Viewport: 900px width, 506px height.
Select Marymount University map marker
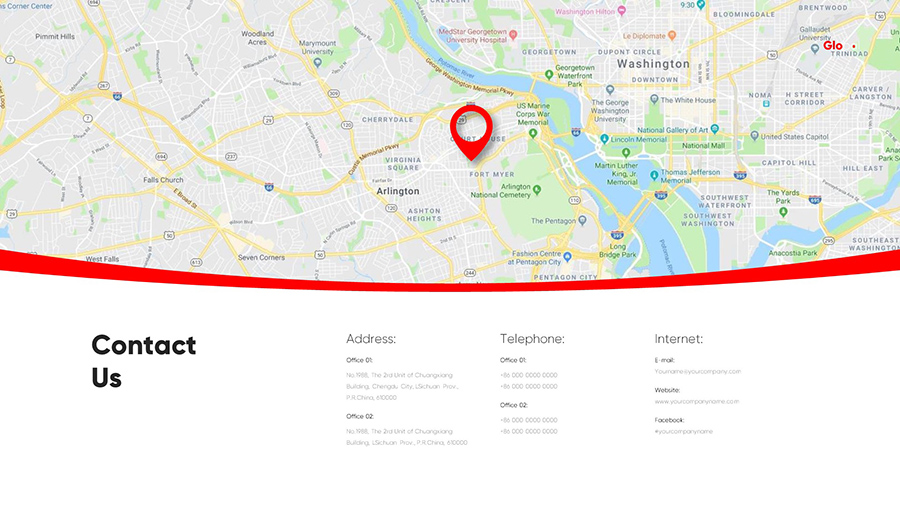click(x=317, y=63)
